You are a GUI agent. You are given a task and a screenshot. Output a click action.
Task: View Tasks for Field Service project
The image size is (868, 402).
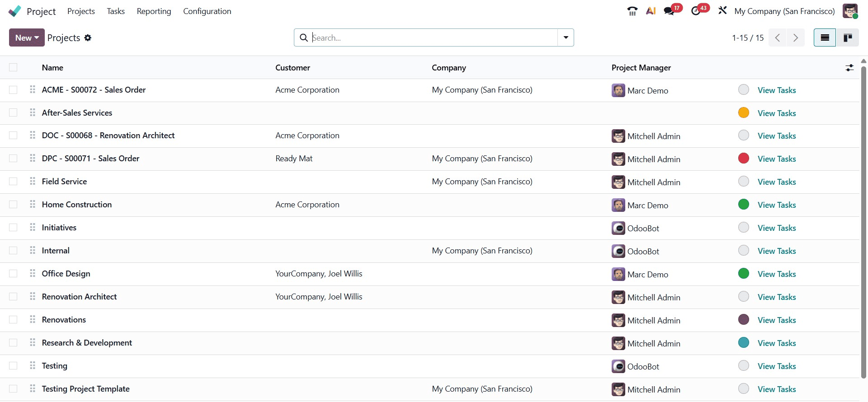tap(777, 182)
